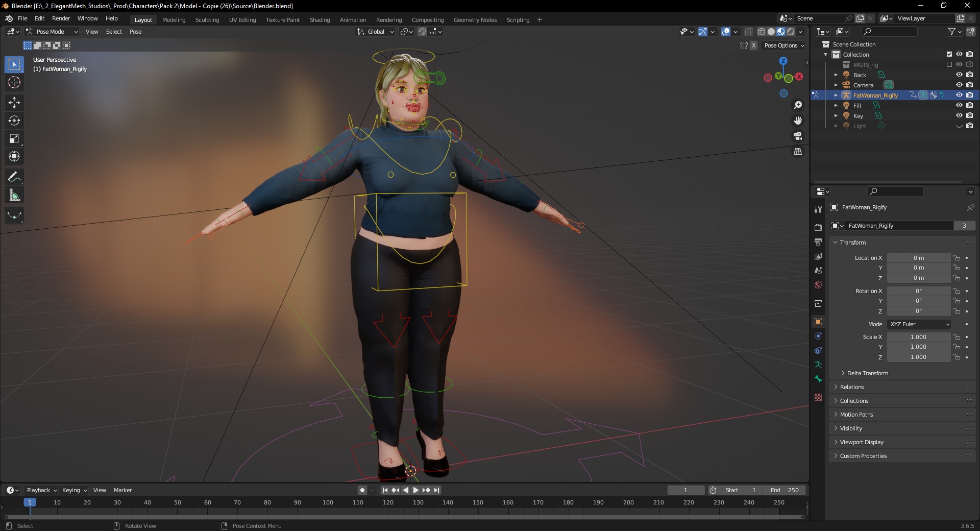Click the Select Box tool
Screen dimensions: 980x531
[x=14, y=64]
